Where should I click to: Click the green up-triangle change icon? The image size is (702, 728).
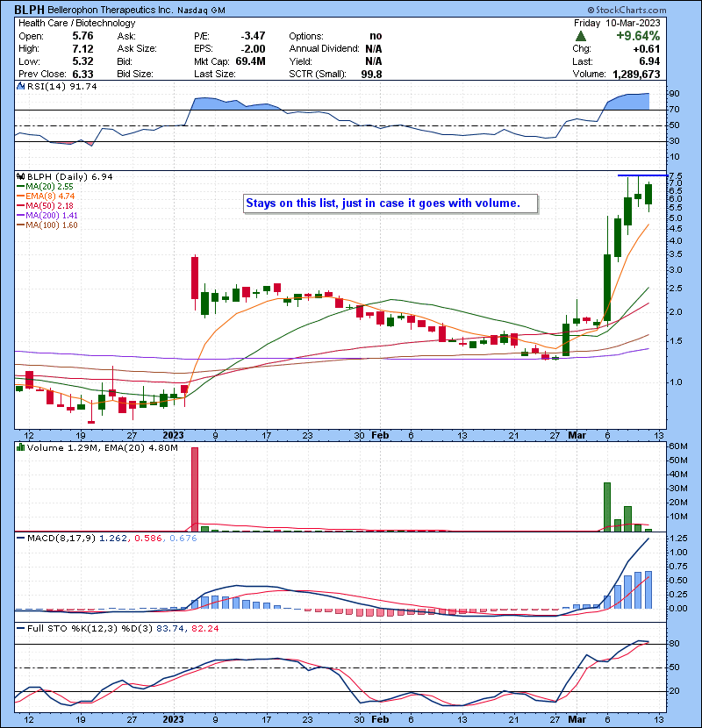pos(580,36)
